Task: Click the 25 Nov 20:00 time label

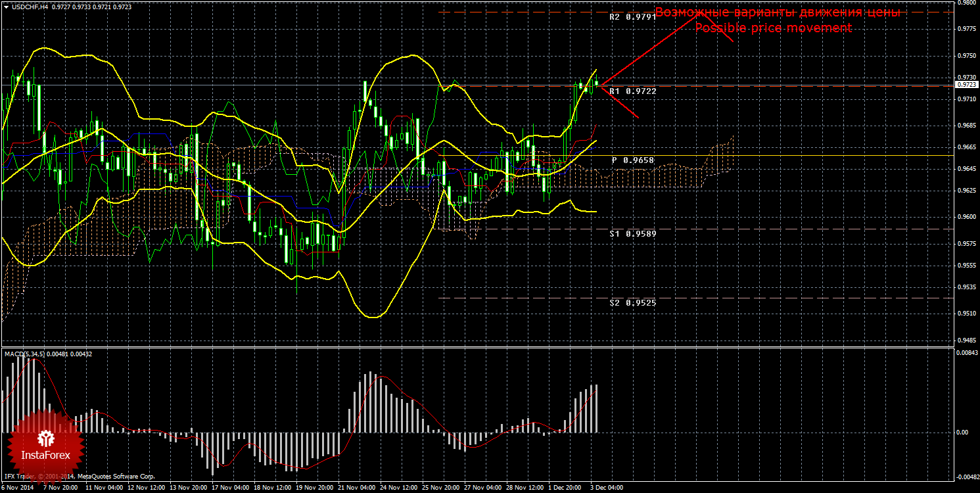Action: (440, 488)
